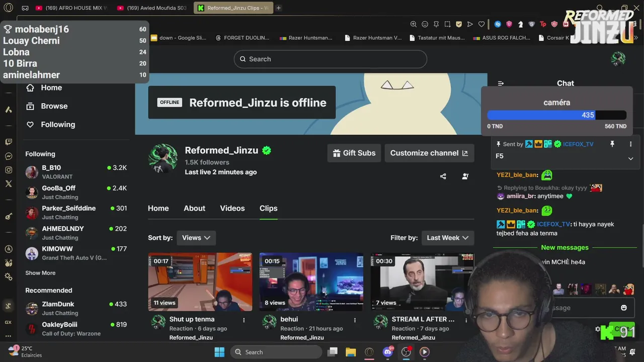Image resolution: width=644 pixels, height=362 pixels.
Task: Open B_B10 channel from Following list
Action: pos(75,172)
